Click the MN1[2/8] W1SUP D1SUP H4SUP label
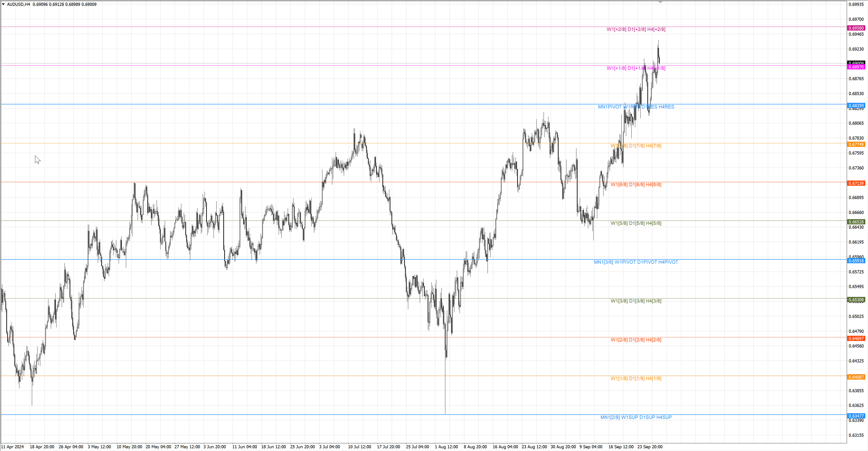This screenshot has width=868, height=451. click(636, 417)
